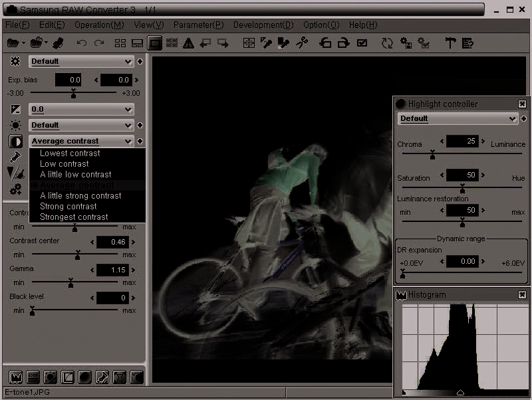Click the Exp. bias slider handle
Viewport: 532px width, 400px height.
point(73,93)
